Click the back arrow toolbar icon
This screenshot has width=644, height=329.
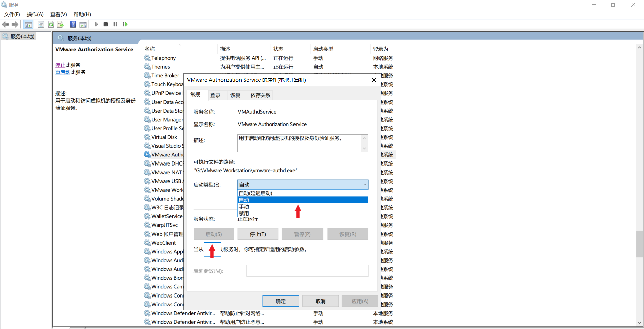[x=5, y=24]
